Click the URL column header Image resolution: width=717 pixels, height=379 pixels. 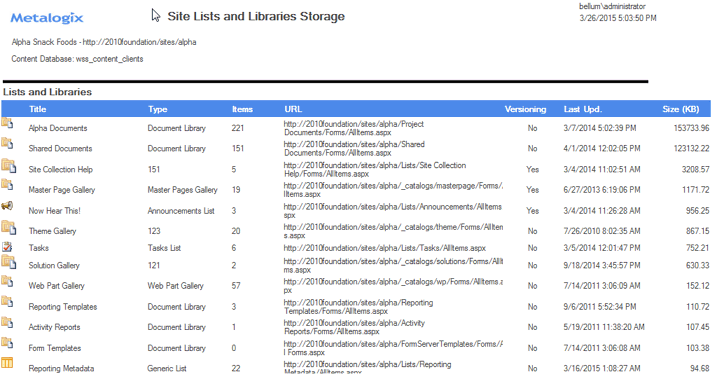293,109
